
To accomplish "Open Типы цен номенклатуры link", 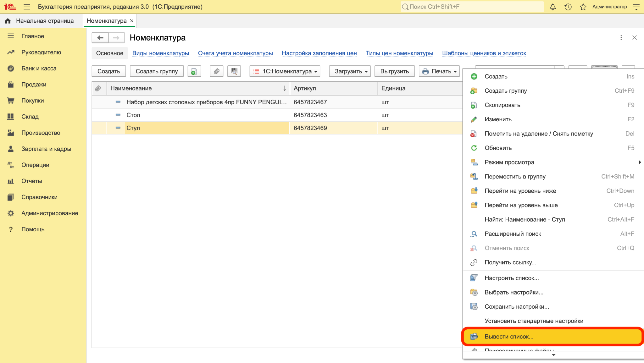I will (399, 53).
